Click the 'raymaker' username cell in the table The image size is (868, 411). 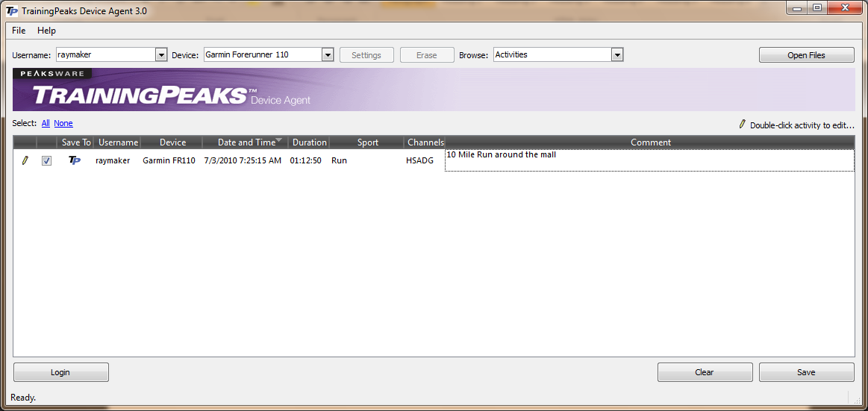(x=113, y=160)
